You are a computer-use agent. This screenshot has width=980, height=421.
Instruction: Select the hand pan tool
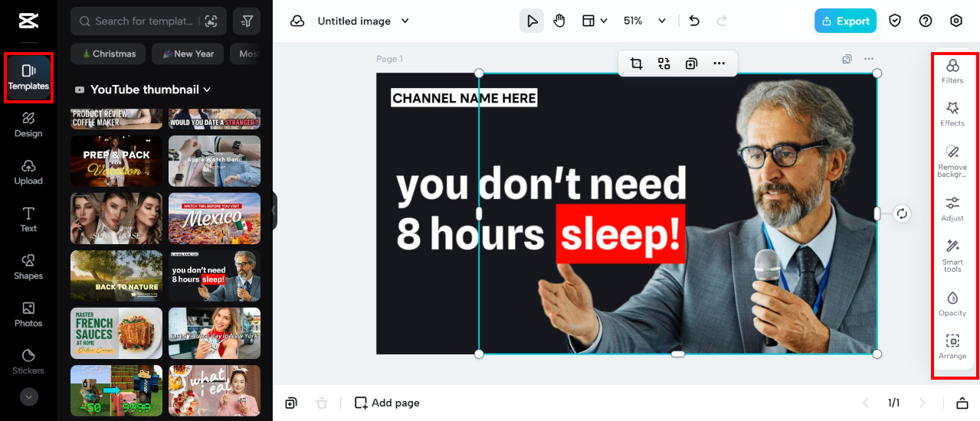559,21
